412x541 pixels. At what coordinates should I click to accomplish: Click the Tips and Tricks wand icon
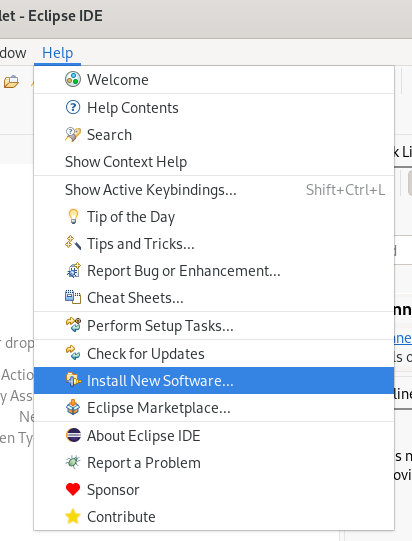point(73,243)
